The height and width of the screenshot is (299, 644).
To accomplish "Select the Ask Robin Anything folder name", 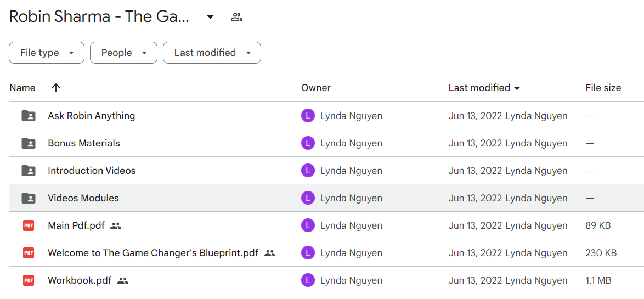I will point(92,116).
